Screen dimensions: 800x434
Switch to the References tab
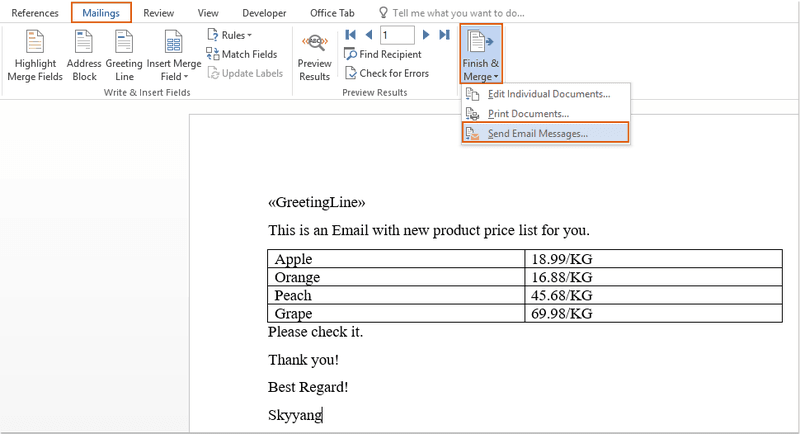pos(35,13)
